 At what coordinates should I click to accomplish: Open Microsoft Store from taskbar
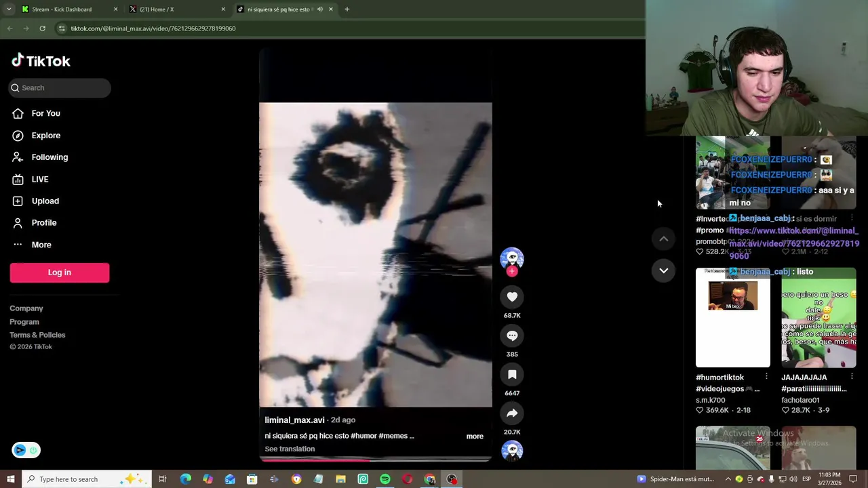[252, 479]
